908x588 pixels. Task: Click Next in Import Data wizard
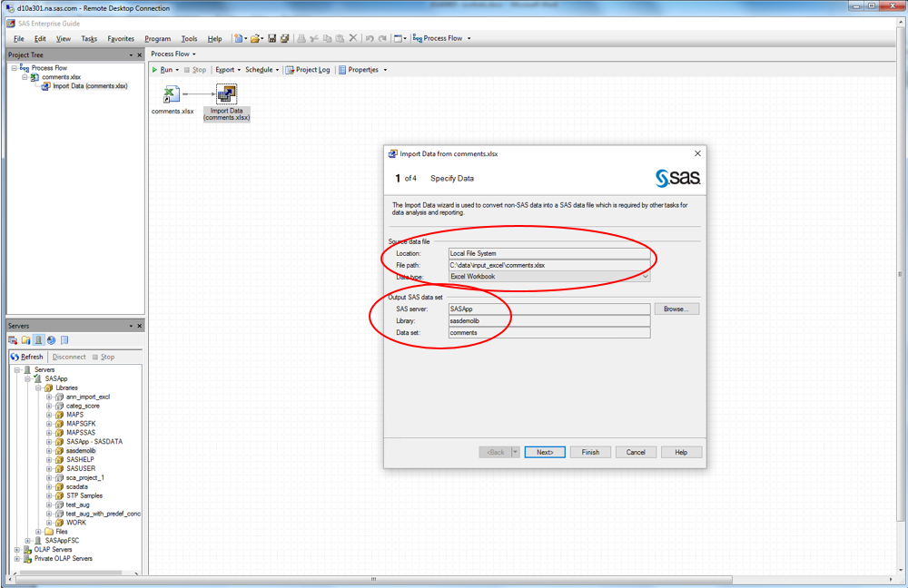tap(544, 452)
